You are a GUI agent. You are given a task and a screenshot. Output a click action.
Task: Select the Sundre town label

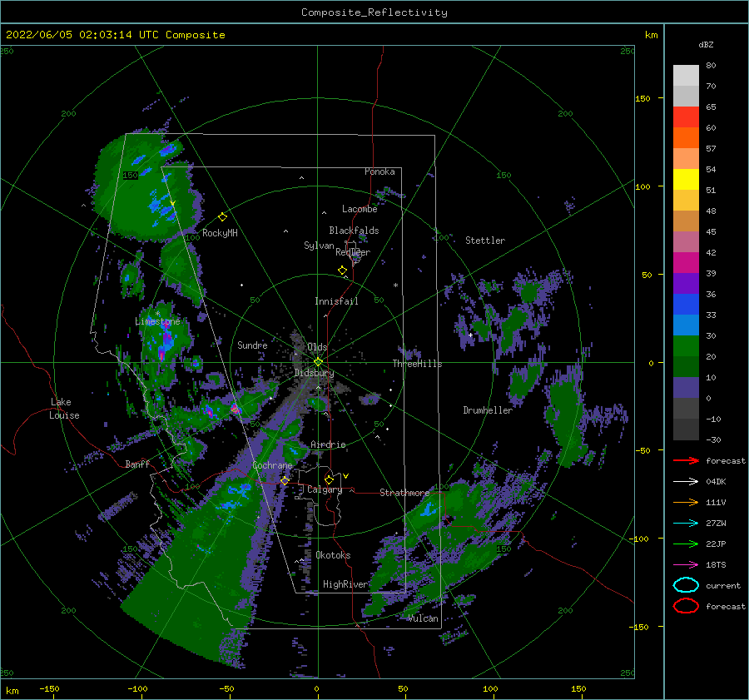point(252,345)
